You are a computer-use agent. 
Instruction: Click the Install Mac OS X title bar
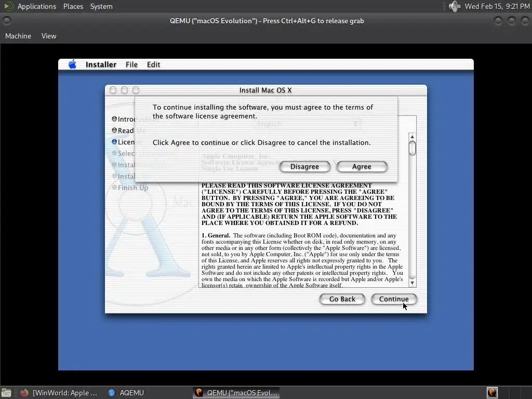(x=265, y=90)
